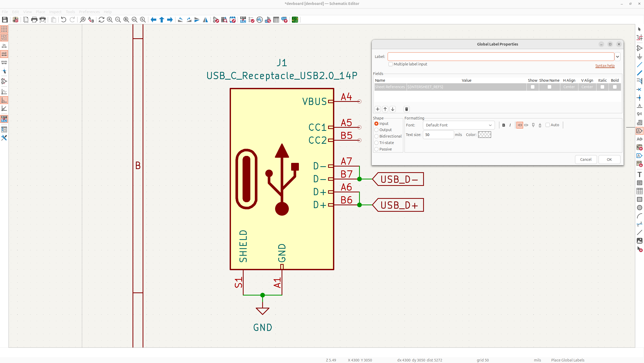This screenshot has width=644, height=363.
Task: Click the Refresh view icon
Action: [x=102, y=20]
